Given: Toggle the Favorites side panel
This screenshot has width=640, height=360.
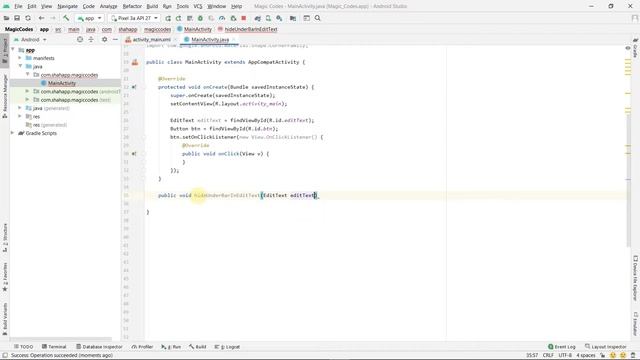Looking at the screenshot, I should click(x=5, y=278).
